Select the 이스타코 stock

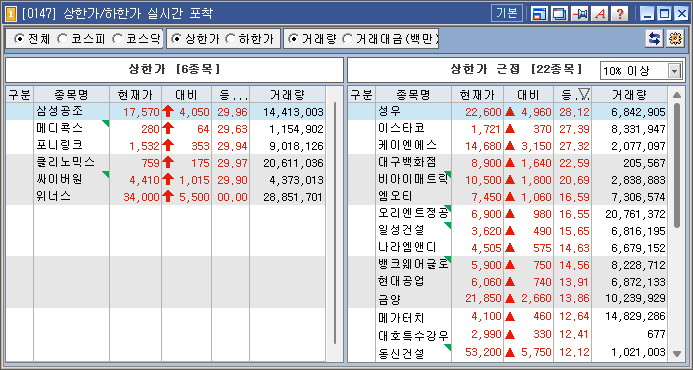[x=401, y=129]
